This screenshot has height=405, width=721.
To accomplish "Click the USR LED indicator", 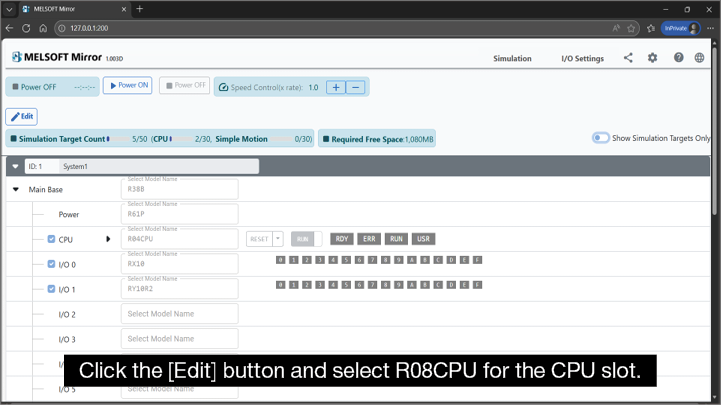I will point(423,239).
